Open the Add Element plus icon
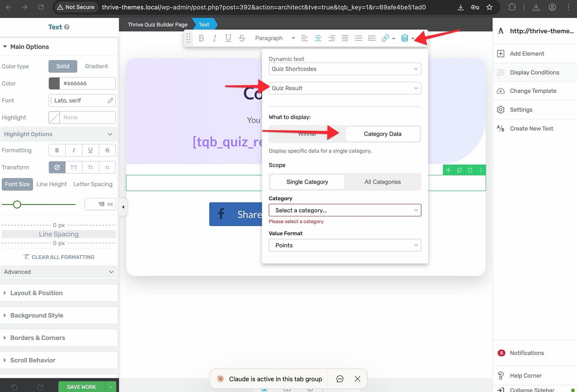Image resolution: width=577 pixels, height=392 pixels. point(501,54)
